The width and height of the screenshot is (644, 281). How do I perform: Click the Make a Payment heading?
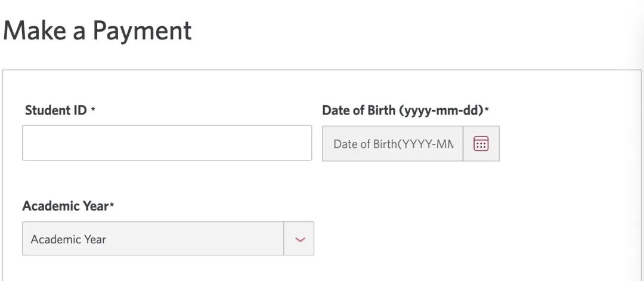click(97, 31)
